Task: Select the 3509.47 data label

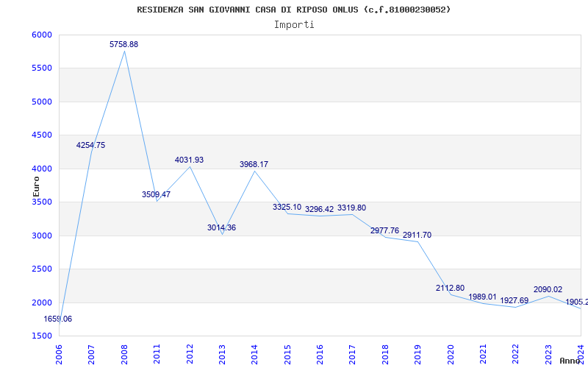Action: tap(156, 194)
